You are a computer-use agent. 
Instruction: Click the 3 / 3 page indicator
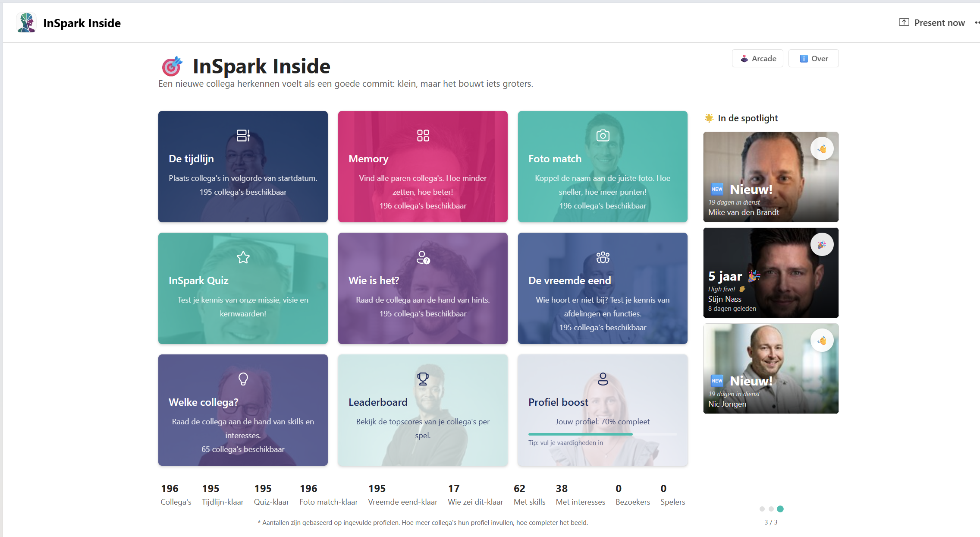(x=771, y=522)
